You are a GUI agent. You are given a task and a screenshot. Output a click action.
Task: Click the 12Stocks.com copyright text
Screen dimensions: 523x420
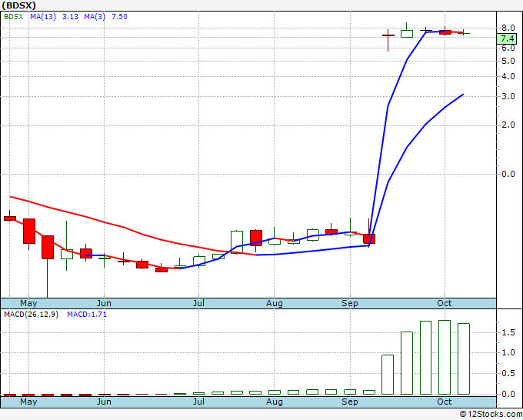491,414
